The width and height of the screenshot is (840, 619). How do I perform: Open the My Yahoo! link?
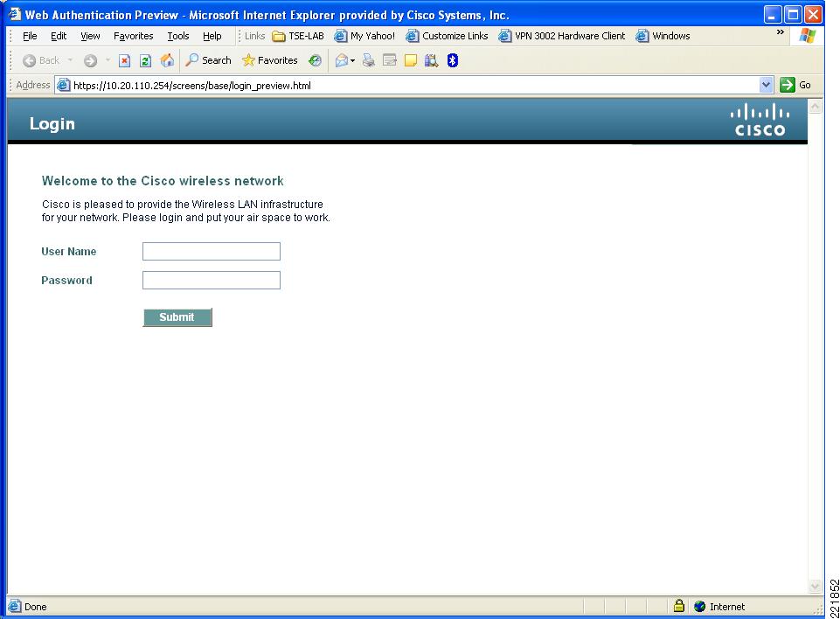(364, 36)
